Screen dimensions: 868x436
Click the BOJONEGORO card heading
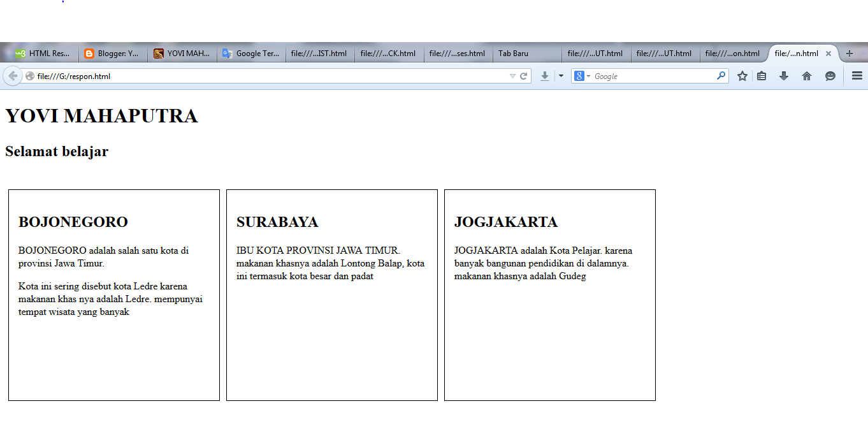pos(73,222)
